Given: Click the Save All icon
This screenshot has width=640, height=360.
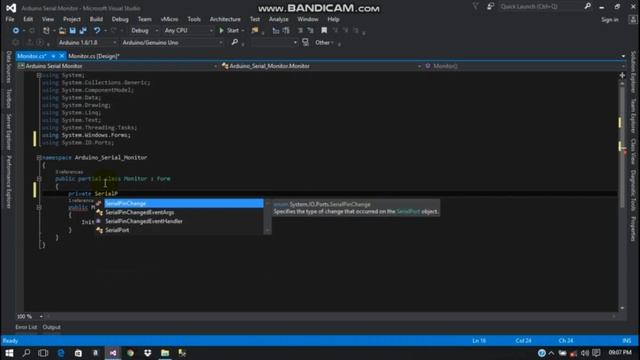Looking at the screenshot, I should tap(83, 30).
